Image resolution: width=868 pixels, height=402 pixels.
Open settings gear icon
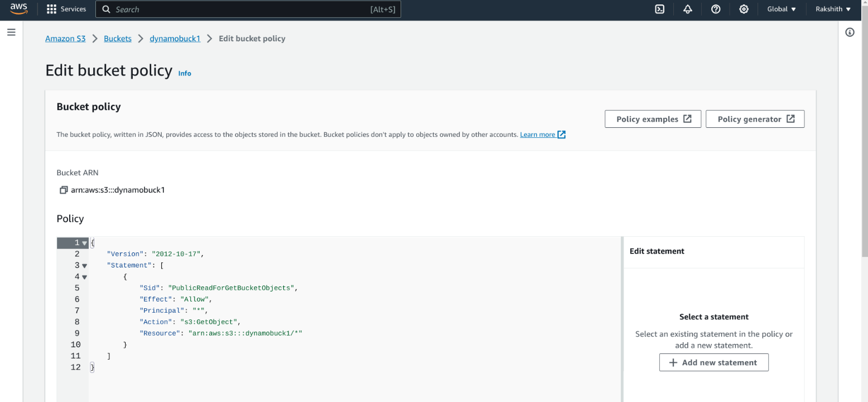744,9
